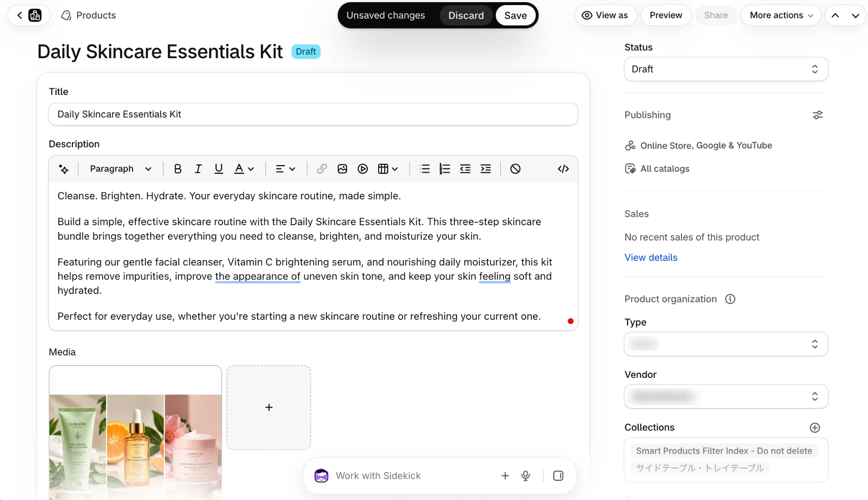This screenshot has width=868, height=500.
Task: Open the text color picker
Action: tap(244, 169)
